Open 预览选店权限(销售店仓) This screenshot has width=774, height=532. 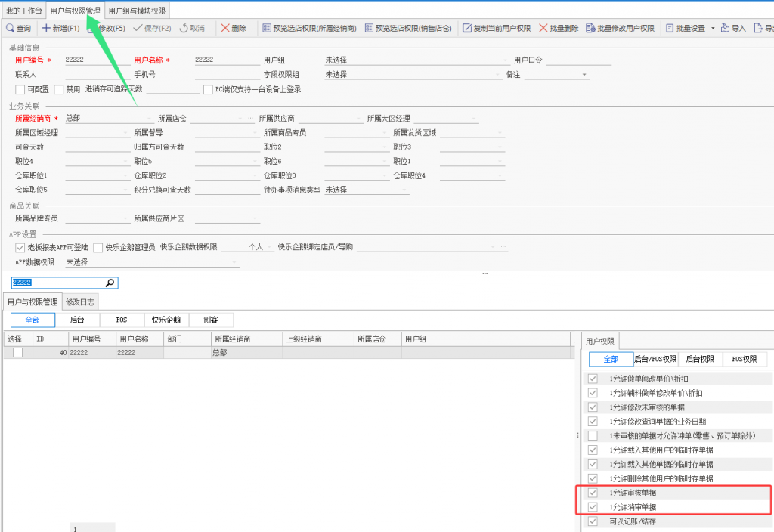[408, 28]
